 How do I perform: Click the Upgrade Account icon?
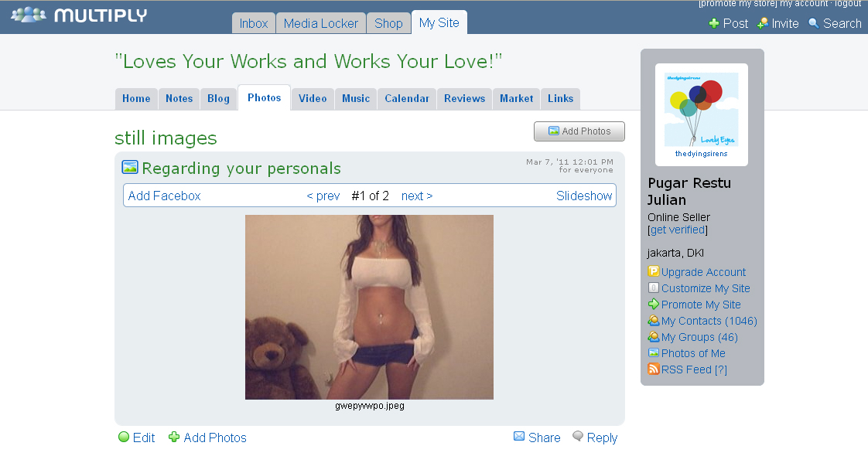tap(654, 272)
